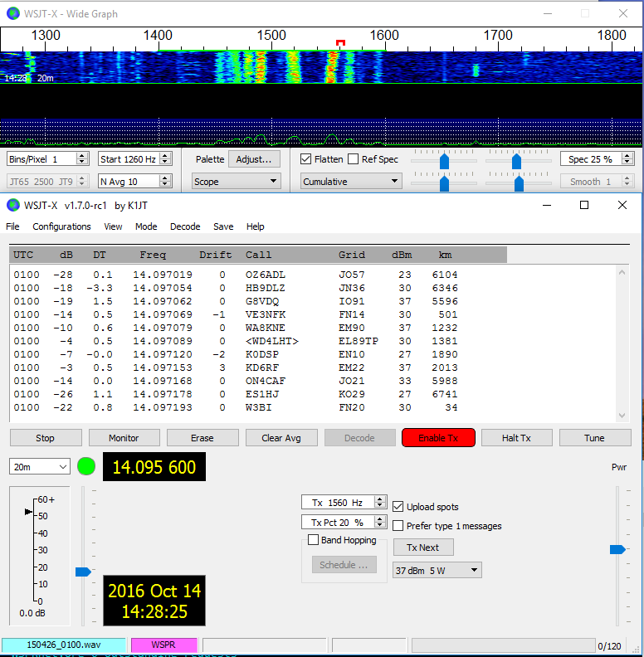Increase the Tx Pct 20 % value
This screenshot has width=644, height=657.
pos(380,519)
